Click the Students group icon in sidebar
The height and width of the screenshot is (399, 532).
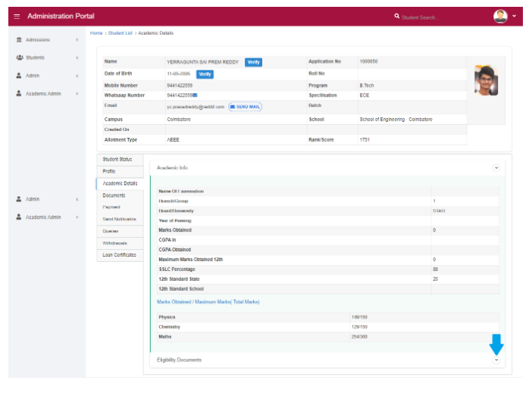(x=19, y=58)
